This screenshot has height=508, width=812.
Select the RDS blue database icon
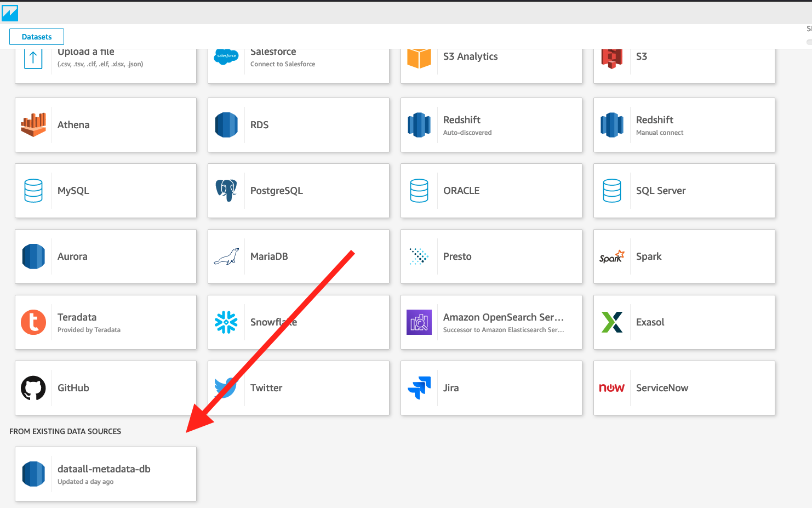[x=226, y=125]
